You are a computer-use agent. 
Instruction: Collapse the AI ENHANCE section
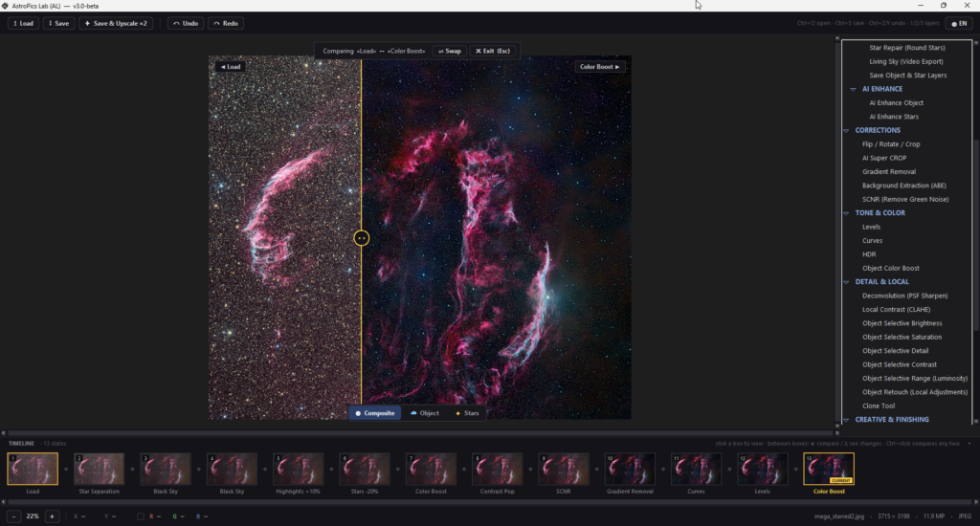pyautogui.click(x=853, y=89)
